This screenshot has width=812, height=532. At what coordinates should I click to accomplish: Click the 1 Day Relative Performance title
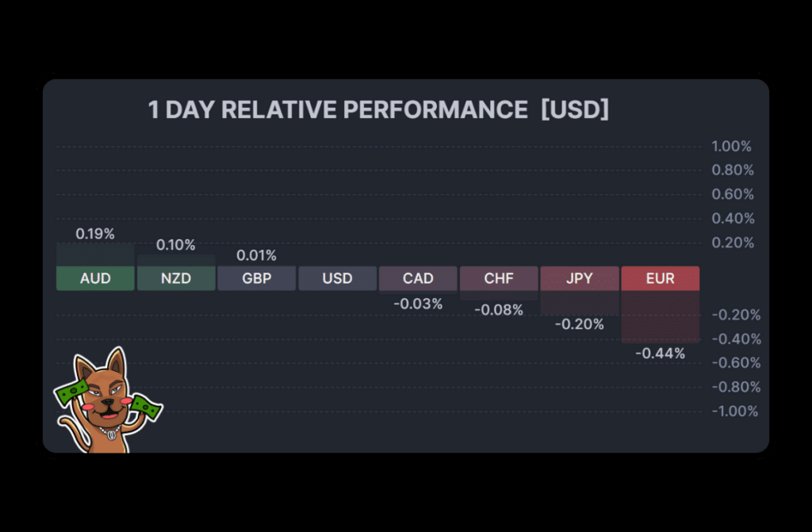[x=378, y=110]
